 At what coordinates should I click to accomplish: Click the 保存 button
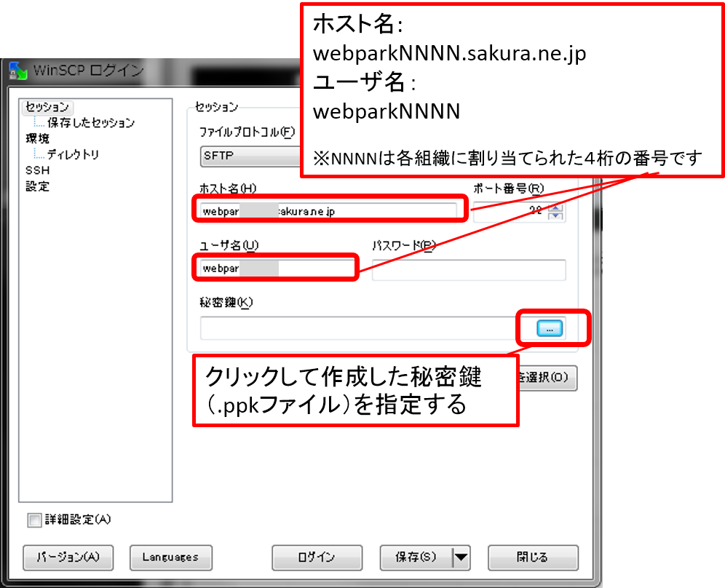point(416,557)
